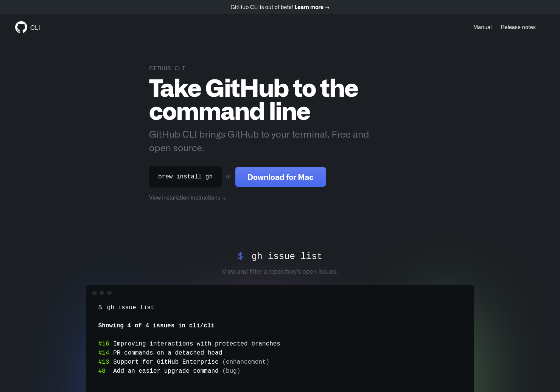This screenshot has height=392, width=560.
Task: Click the Take GitHub to the command line heading
Action: 254,100
